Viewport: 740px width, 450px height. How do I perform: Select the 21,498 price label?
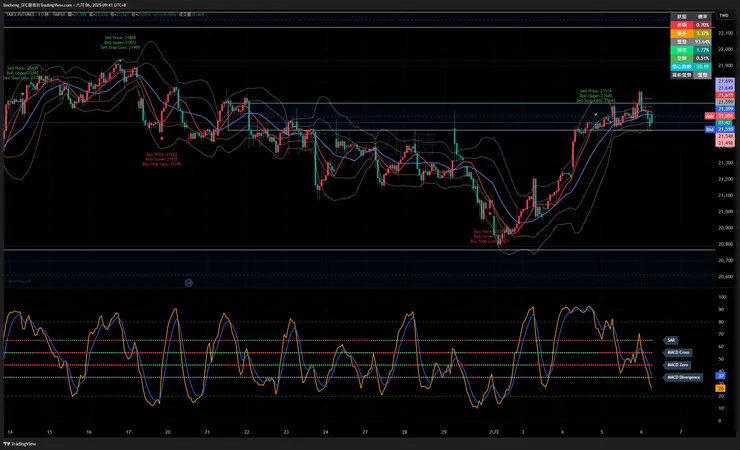click(x=725, y=143)
